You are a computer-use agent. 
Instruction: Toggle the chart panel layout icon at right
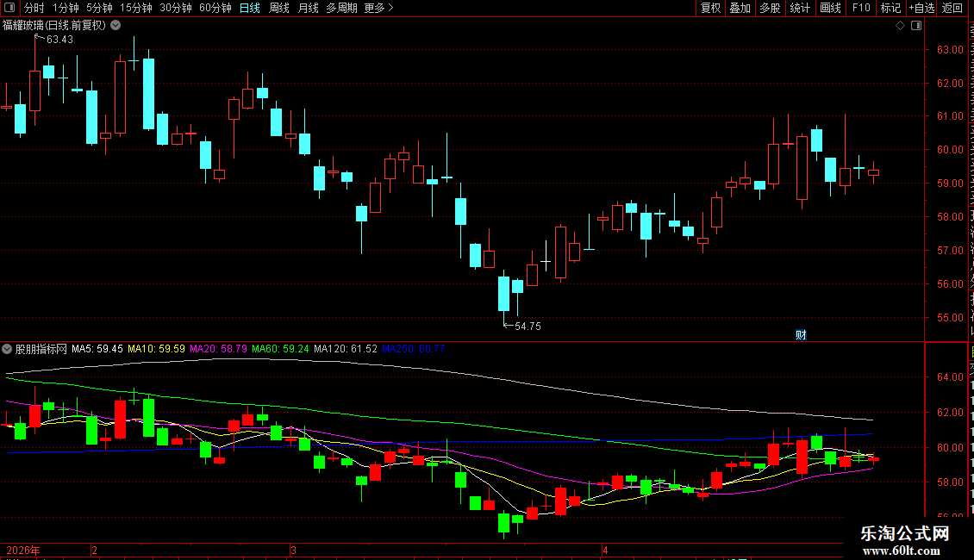coord(916,26)
